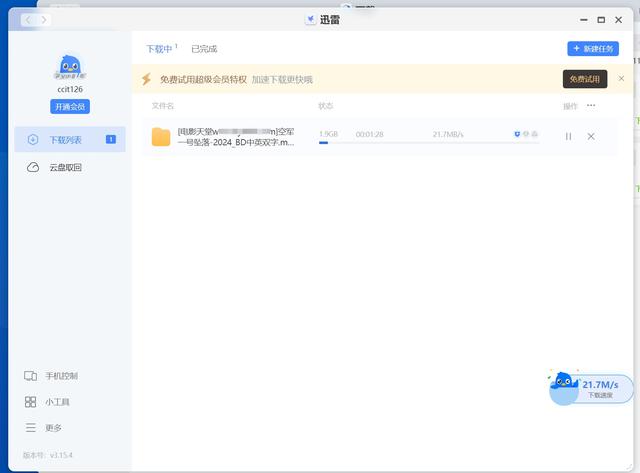Click the grid icon beside 小工具

[x=30, y=402]
